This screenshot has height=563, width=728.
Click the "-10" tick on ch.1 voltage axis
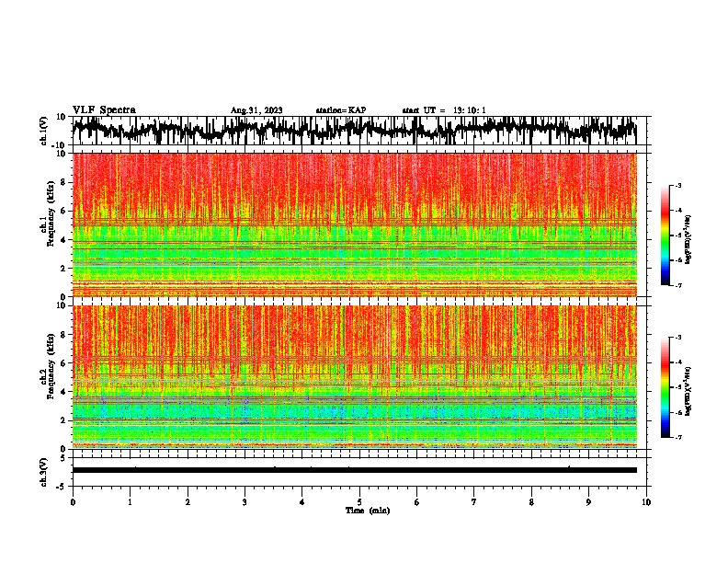pyautogui.click(x=59, y=145)
